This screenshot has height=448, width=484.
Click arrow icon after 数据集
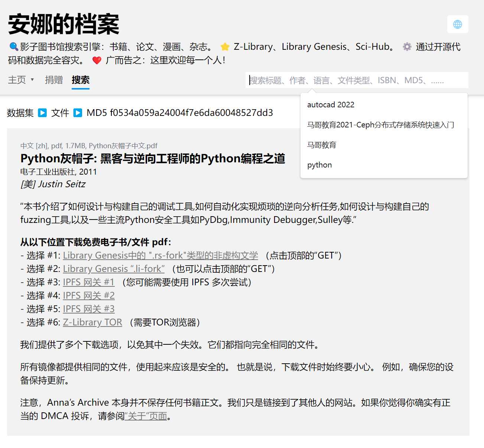(x=42, y=113)
